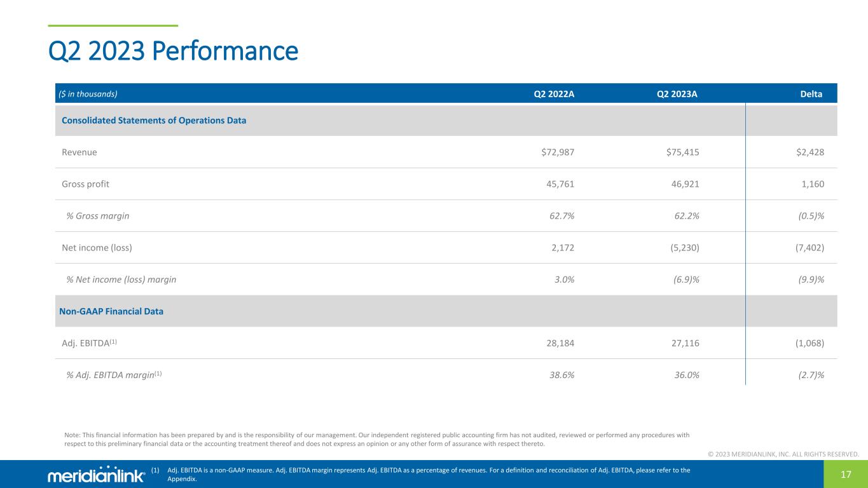Click the green accent line above title

pyautogui.click(x=113, y=25)
